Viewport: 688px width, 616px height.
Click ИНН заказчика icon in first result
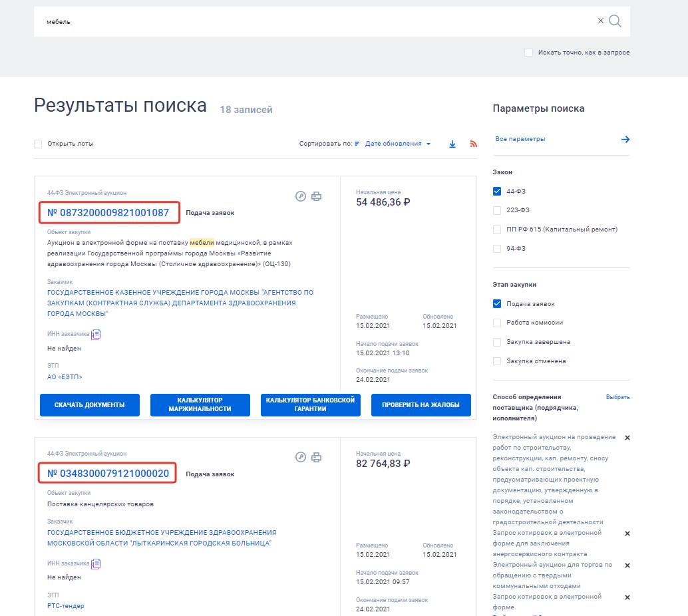96,335
